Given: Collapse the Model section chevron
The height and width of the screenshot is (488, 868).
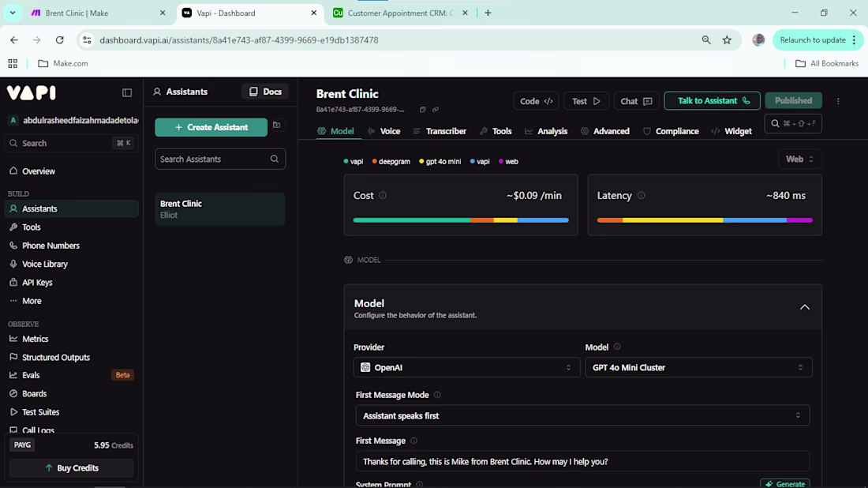Looking at the screenshot, I should tap(804, 307).
